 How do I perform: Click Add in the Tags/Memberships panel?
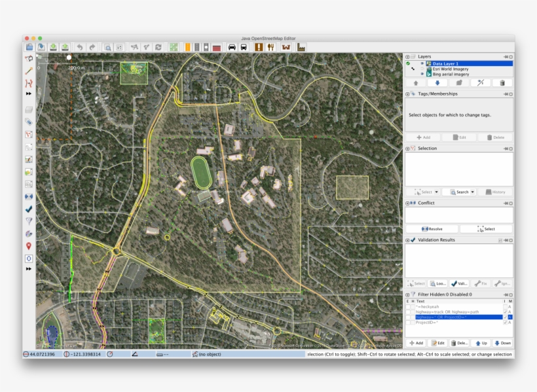pos(424,137)
